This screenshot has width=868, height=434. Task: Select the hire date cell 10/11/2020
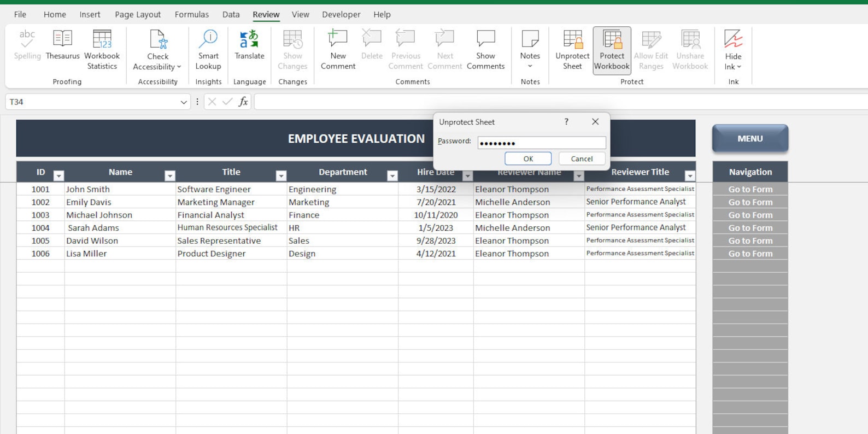point(436,215)
